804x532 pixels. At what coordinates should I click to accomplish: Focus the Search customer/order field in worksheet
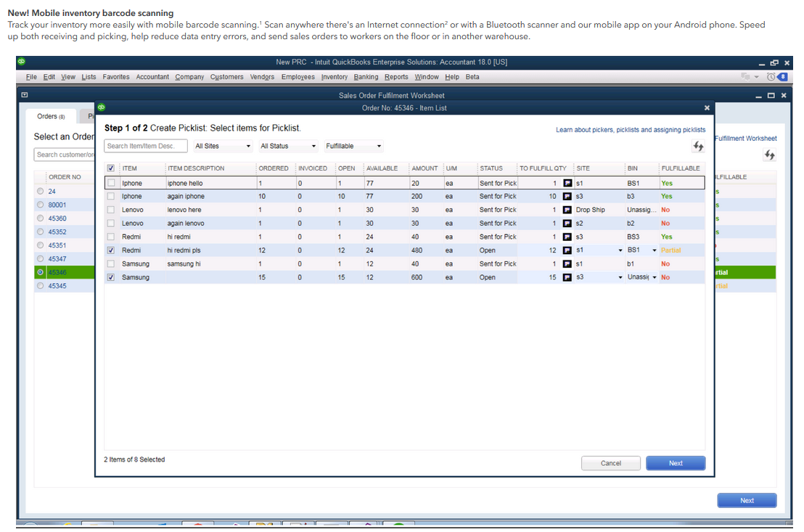point(65,155)
